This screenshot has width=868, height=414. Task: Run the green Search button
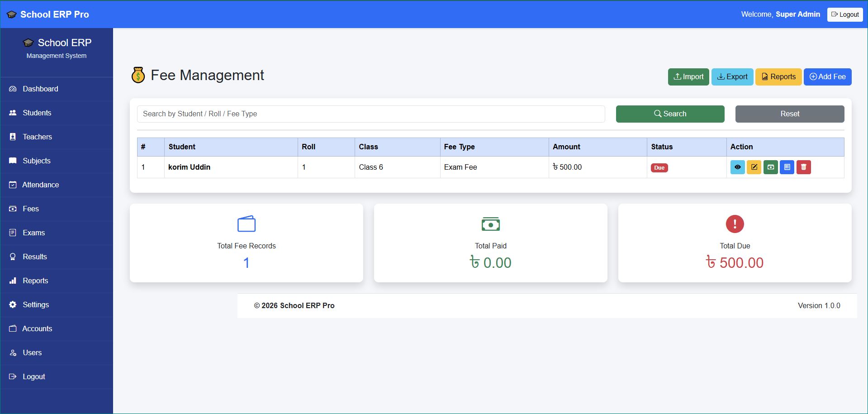tap(670, 114)
